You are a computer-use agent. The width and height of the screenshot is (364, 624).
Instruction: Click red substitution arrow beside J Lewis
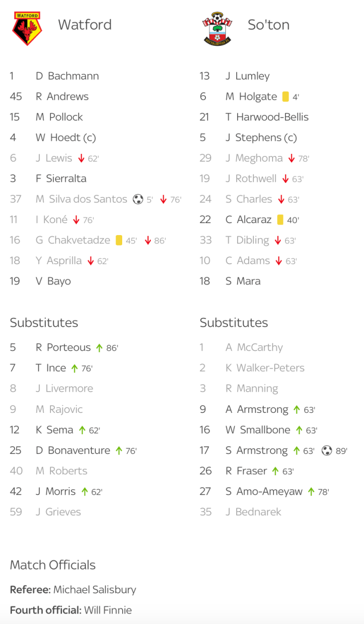81,159
